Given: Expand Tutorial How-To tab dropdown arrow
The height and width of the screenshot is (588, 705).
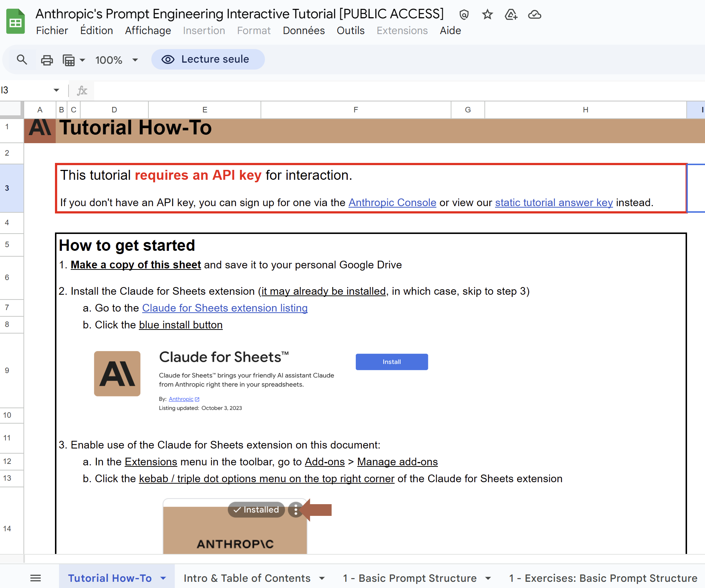Looking at the screenshot, I should (x=163, y=578).
